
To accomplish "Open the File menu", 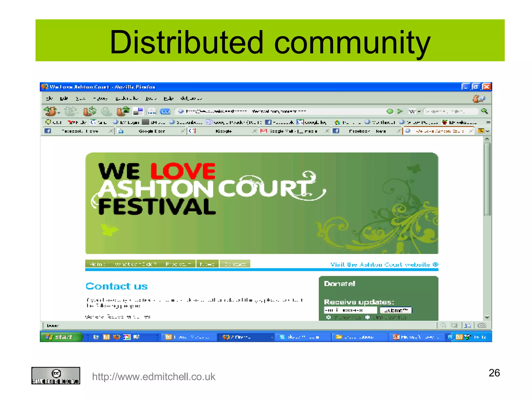I will pos(49,98).
